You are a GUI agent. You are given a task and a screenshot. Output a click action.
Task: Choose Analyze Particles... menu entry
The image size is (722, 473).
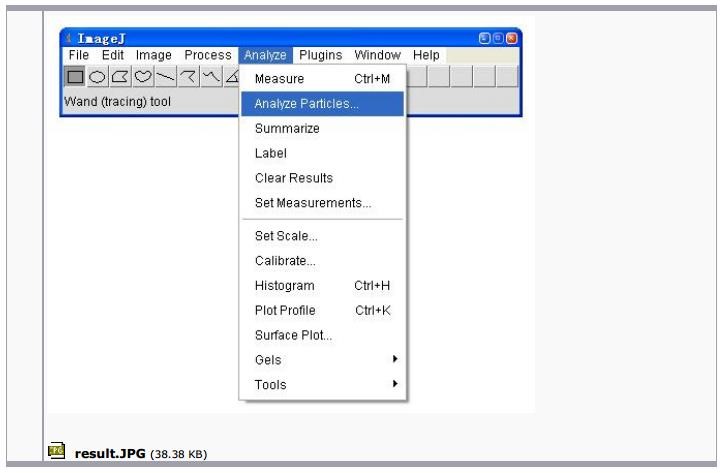[322, 104]
